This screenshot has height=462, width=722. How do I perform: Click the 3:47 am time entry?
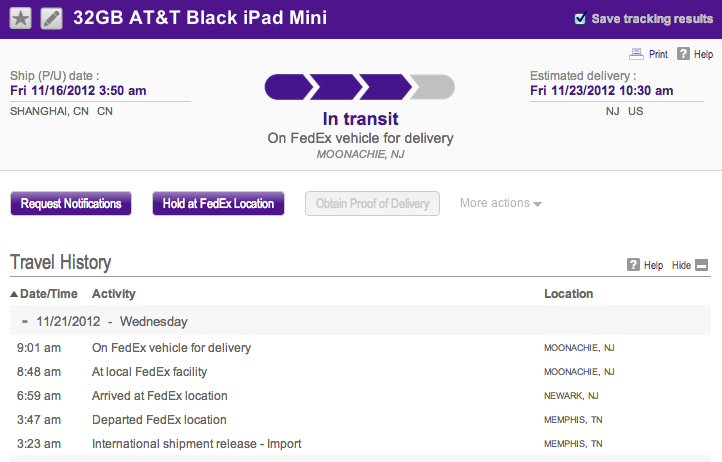(x=39, y=420)
